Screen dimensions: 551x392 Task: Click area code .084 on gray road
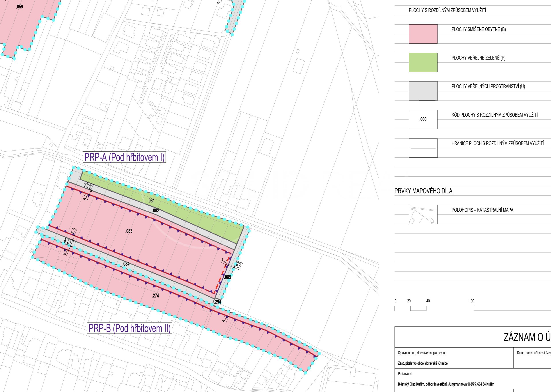coord(126,264)
